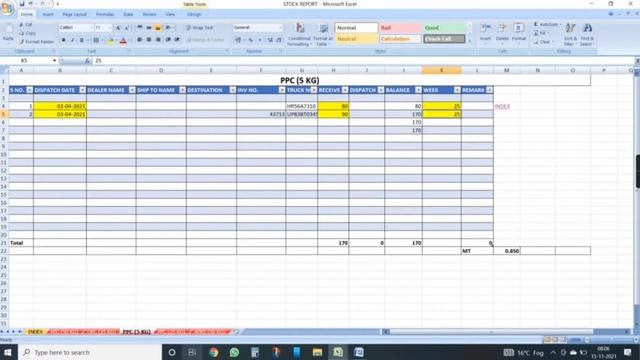Open the Formulas ribbon tab

105,14
